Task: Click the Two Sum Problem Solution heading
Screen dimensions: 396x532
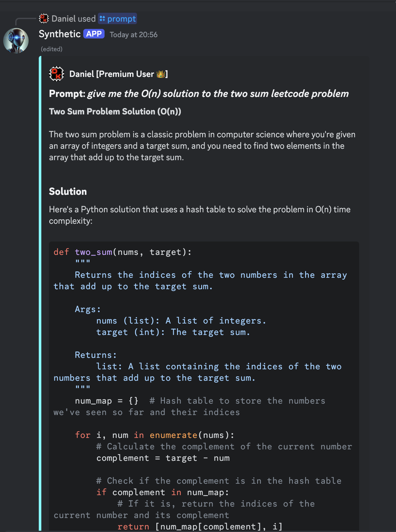Action: [115, 112]
